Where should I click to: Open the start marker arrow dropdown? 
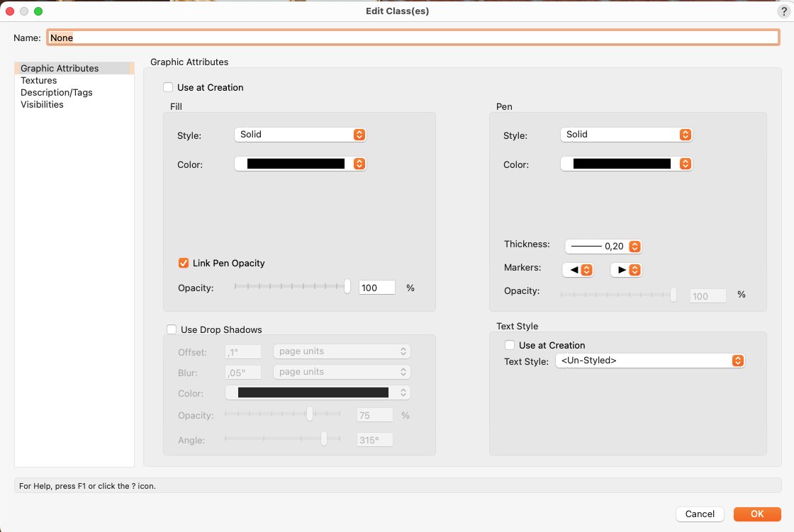[x=577, y=270]
